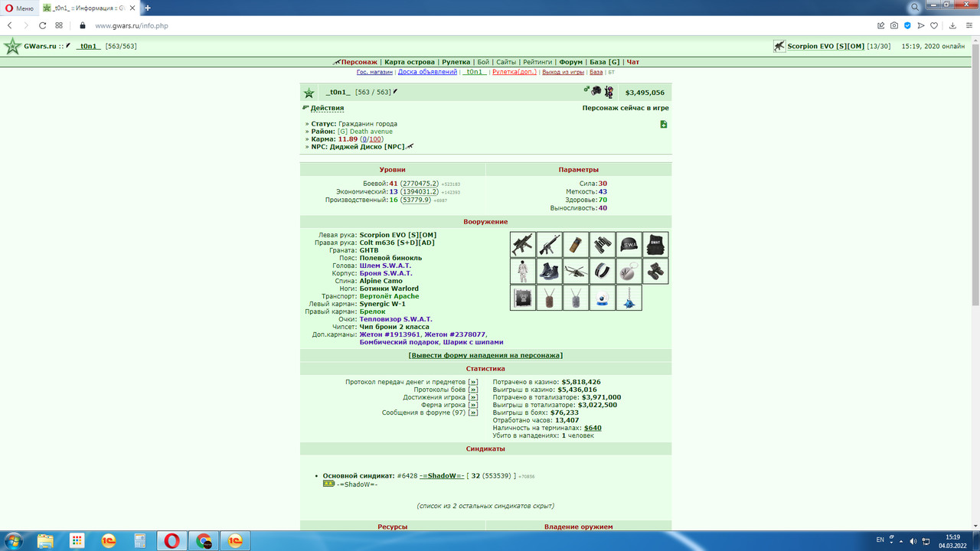Click the Warlord boots thumbnail
Screen dimensions: 980x551
550,271
